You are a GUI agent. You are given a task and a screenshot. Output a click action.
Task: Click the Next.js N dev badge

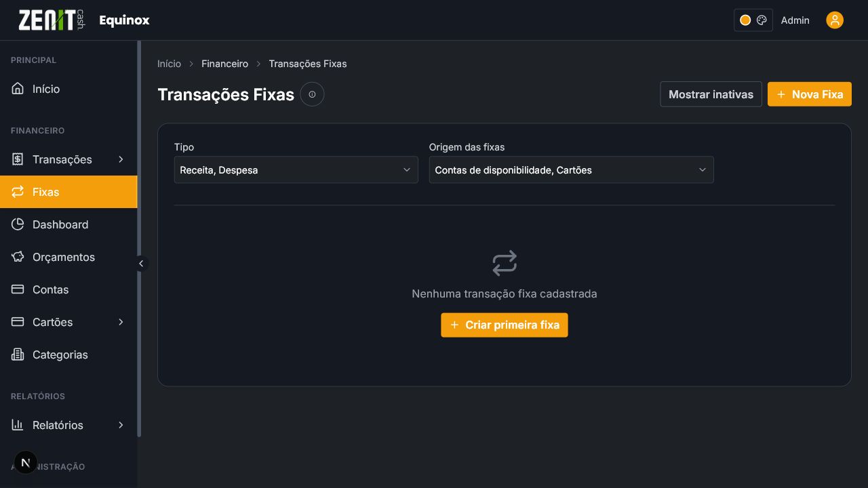26,463
